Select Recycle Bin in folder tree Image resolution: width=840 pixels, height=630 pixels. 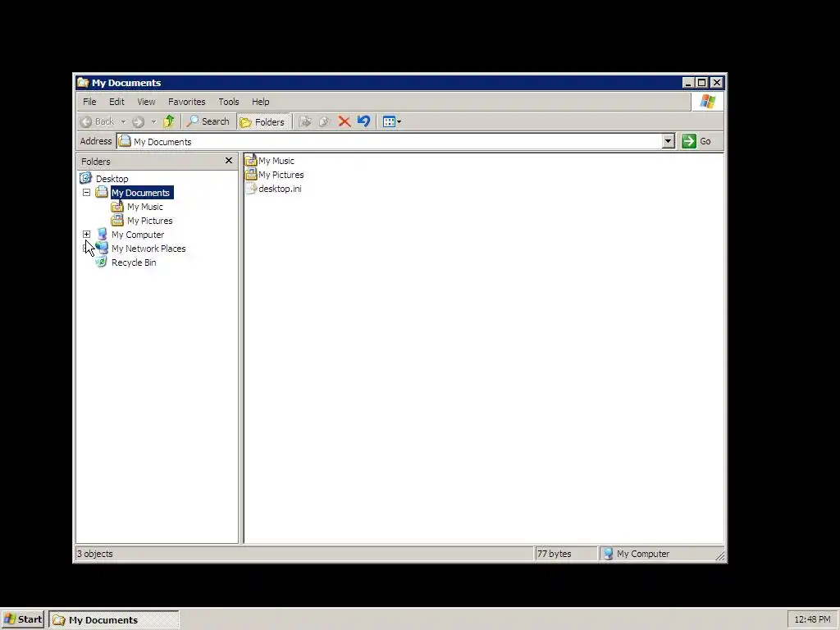click(134, 262)
